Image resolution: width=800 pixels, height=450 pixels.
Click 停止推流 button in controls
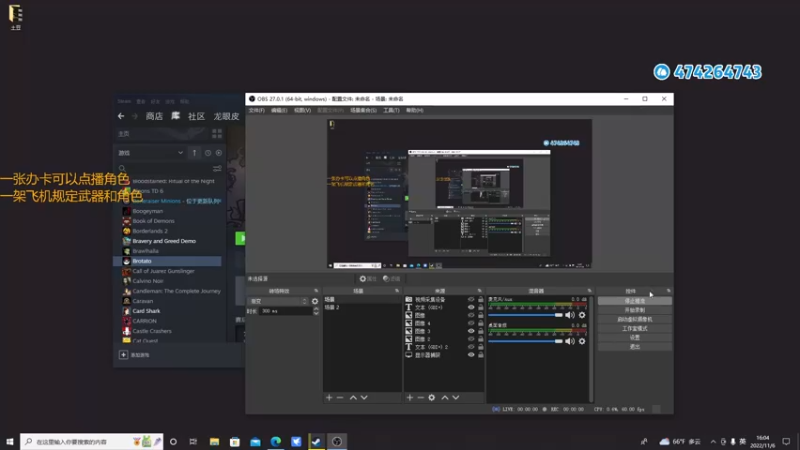point(635,301)
